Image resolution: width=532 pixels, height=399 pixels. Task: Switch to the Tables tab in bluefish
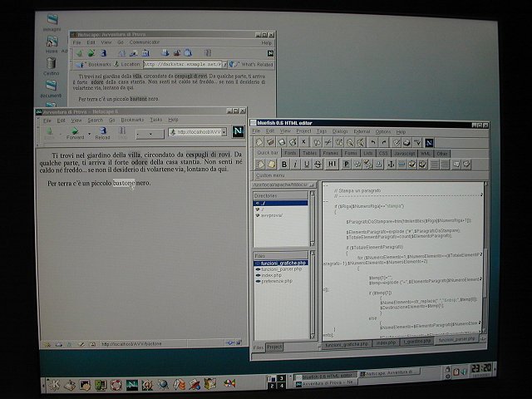(309, 153)
